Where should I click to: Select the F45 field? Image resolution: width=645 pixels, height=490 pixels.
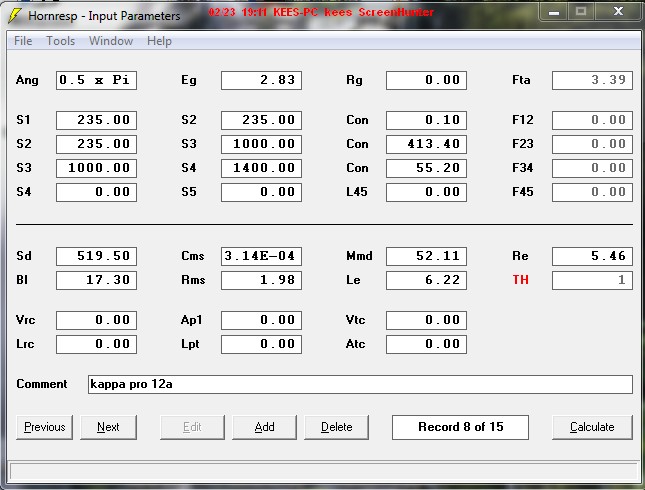click(x=592, y=192)
